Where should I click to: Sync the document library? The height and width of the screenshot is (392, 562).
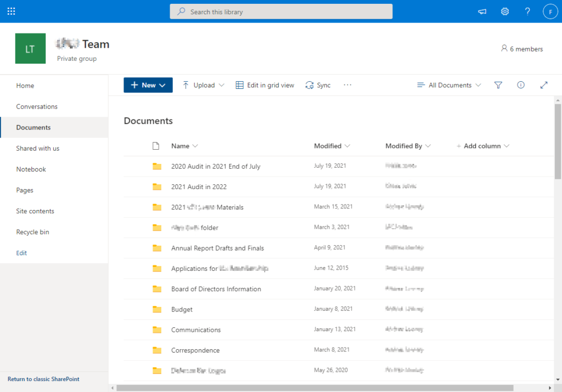pos(317,85)
